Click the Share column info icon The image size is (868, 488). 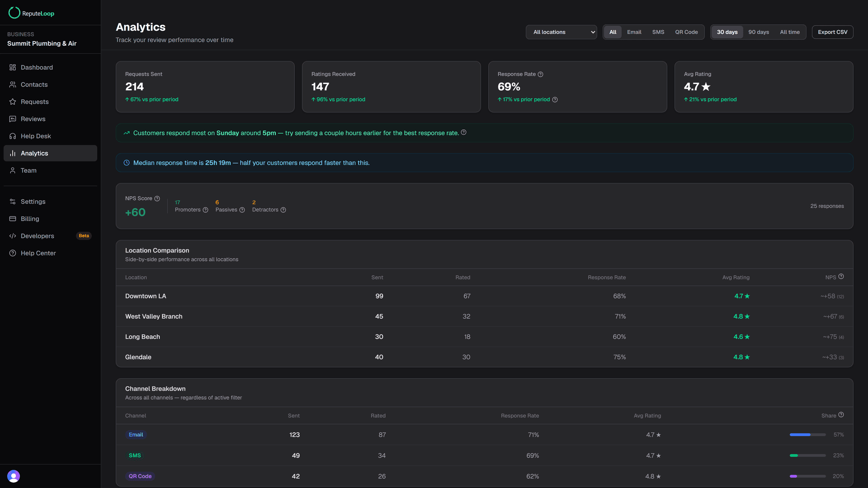coord(841,415)
